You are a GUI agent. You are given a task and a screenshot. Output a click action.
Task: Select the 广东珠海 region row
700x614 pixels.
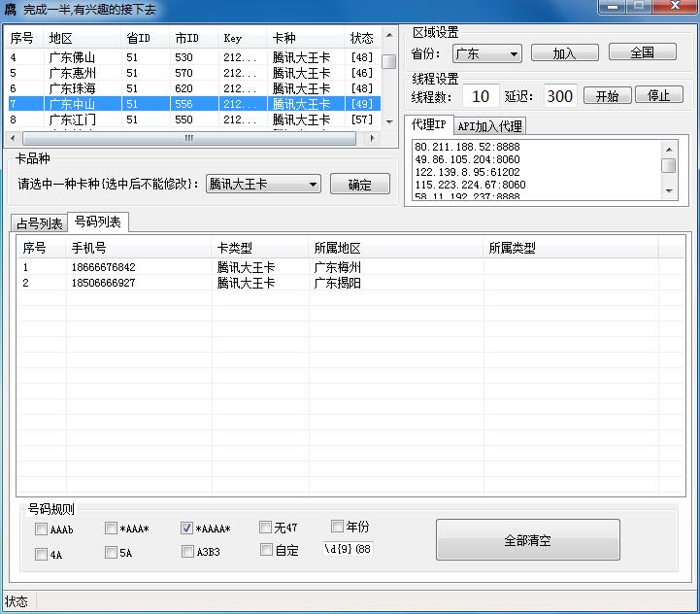pos(194,88)
